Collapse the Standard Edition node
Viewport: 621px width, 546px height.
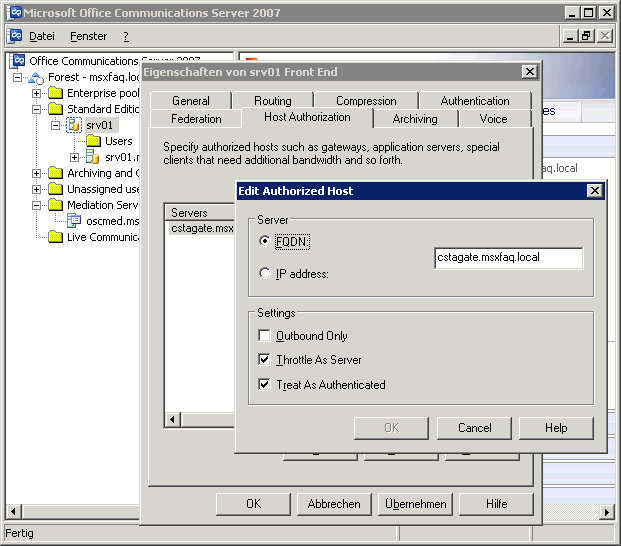(36, 109)
